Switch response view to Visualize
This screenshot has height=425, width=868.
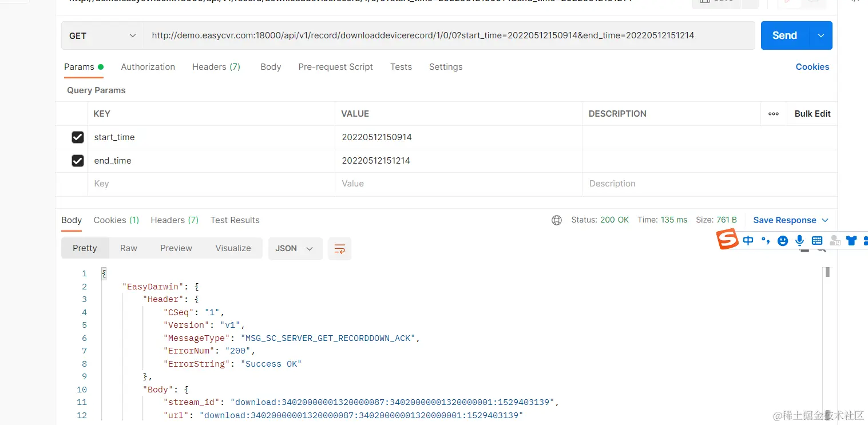(233, 248)
